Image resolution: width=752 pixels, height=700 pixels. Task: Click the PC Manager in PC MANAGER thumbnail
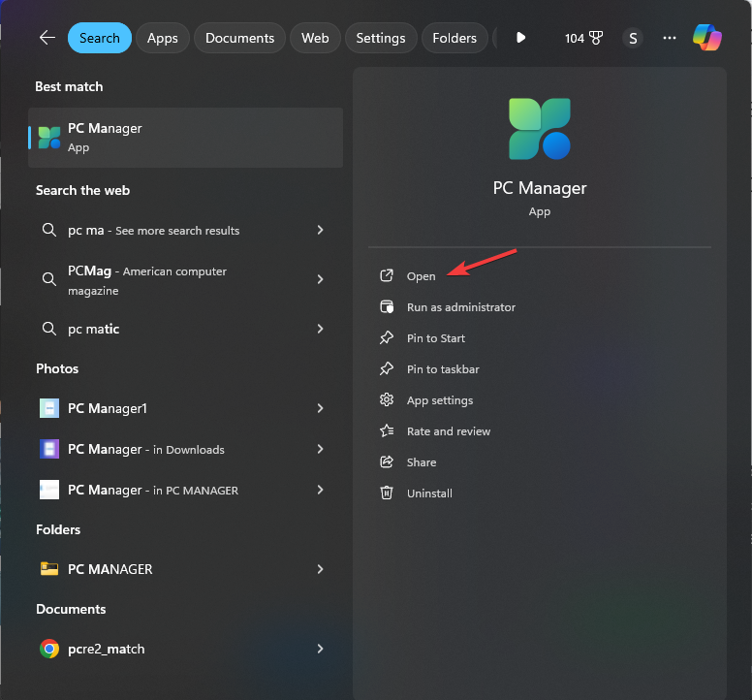coord(49,490)
